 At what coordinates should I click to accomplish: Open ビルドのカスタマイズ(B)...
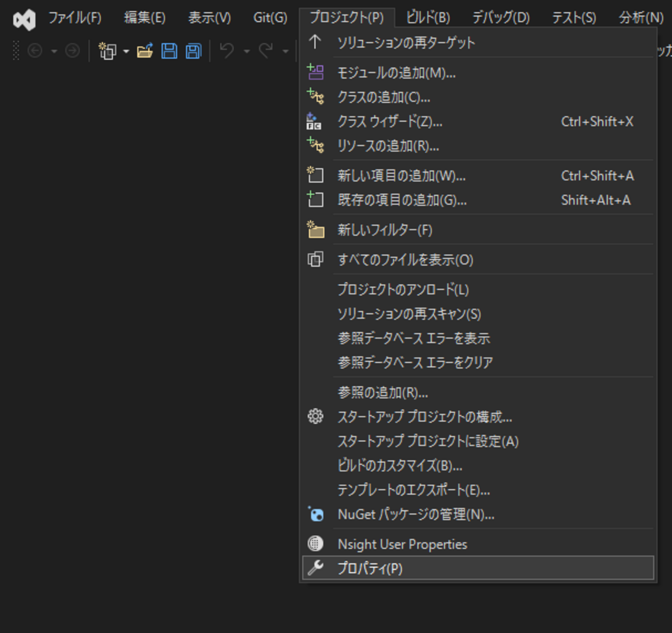tap(478, 466)
